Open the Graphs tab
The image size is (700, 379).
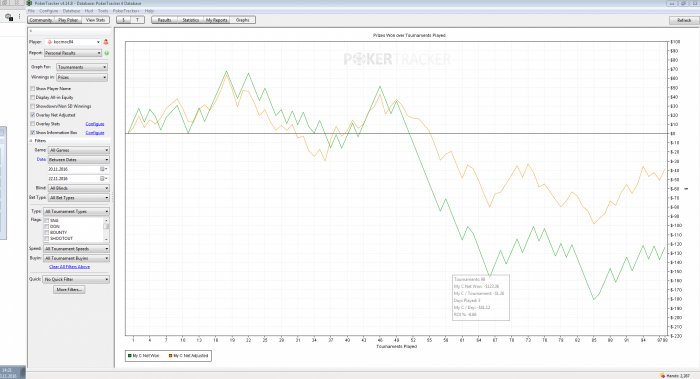click(x=242, y=20)
